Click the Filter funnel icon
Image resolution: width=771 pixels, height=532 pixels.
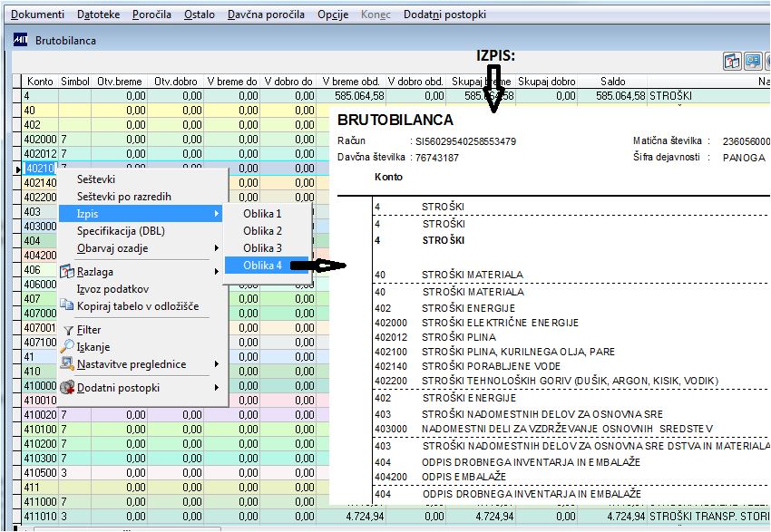68,331
